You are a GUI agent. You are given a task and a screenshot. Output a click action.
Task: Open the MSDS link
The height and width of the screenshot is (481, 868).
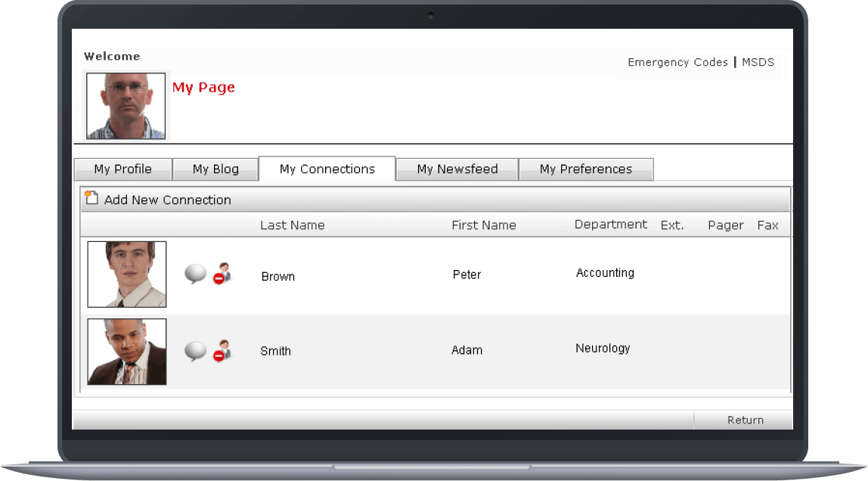coord(758,62)
